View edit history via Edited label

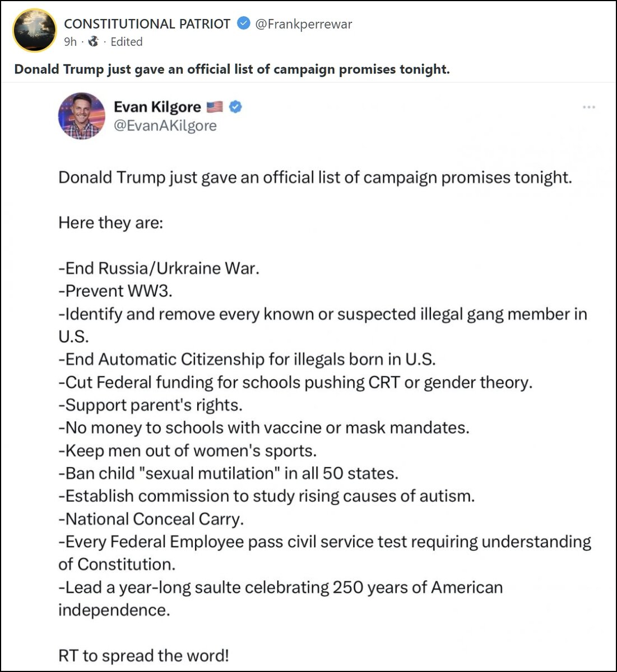coord(127,42)
